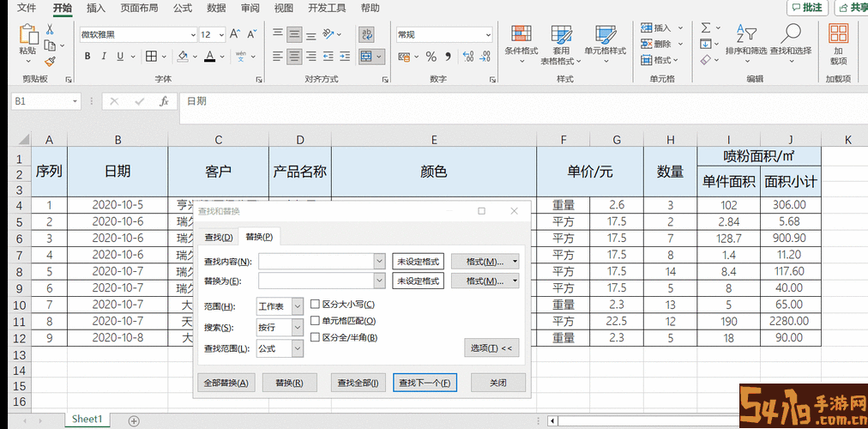The image size is (868, 429).
Task: Switch to the 查找(D) dialog tab
Action: (x=218, y=237)
